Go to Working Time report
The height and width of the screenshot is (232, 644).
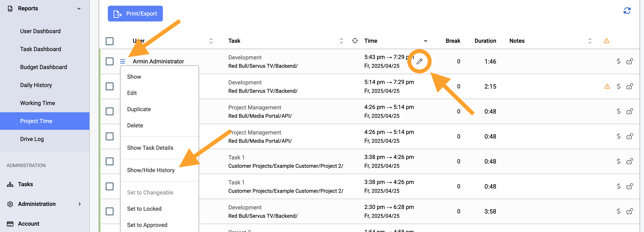pyautogui.click(x=37, y=103)
